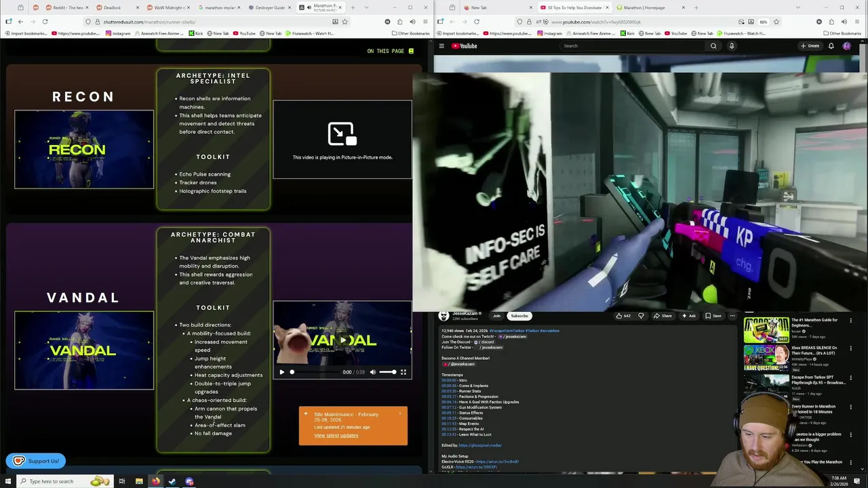This screenshot has height=488, width=868.
Task: Open more actions ellipsis under video
Action: click(732, 316)
